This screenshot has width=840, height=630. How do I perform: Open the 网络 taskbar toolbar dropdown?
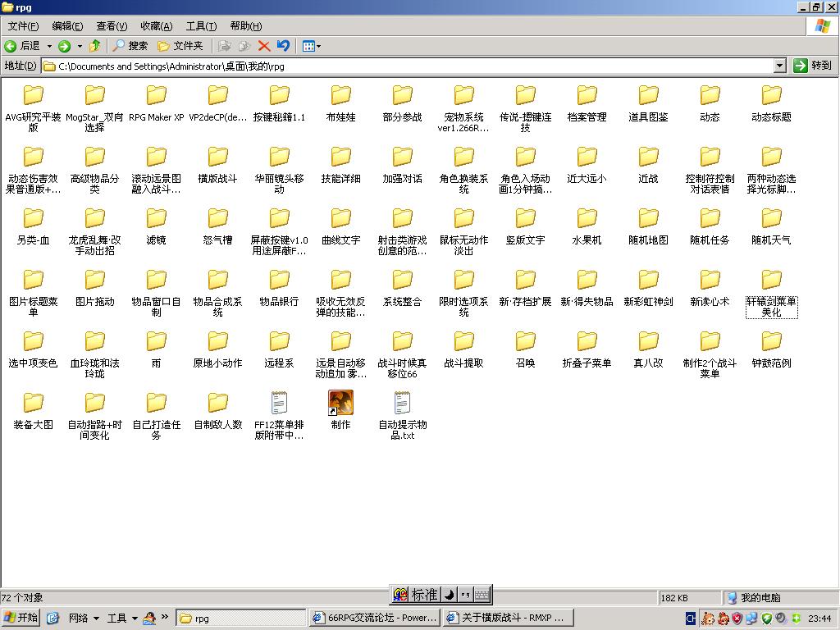pos(84,619)
